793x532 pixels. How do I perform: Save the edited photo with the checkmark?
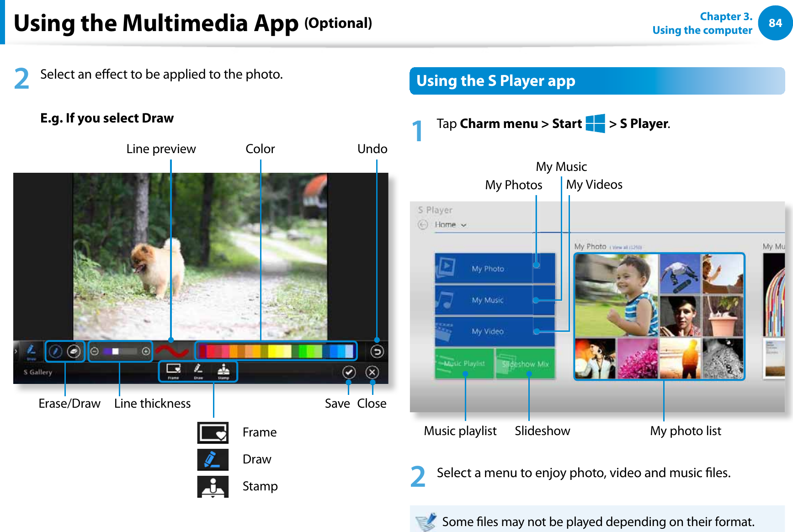349,372
